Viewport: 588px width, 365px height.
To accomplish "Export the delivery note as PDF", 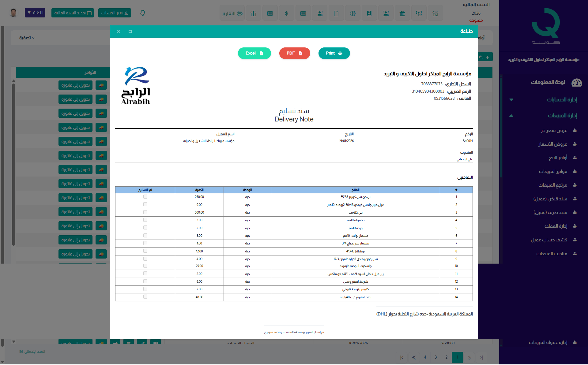I will point(294,53).
